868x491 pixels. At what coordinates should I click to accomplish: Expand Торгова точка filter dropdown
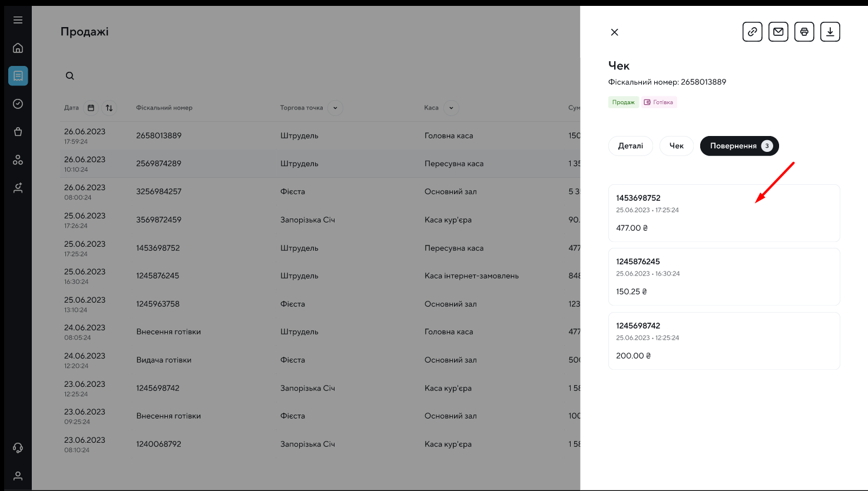[335, 108]
